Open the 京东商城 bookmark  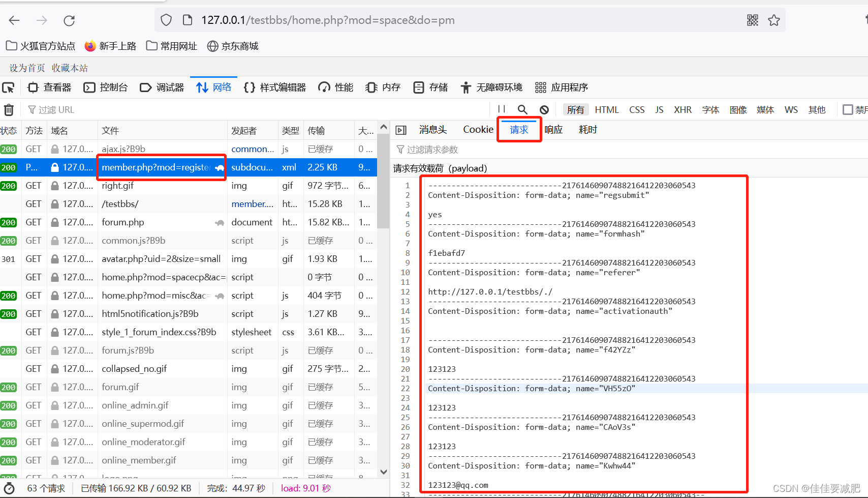[x=233, y=46]
